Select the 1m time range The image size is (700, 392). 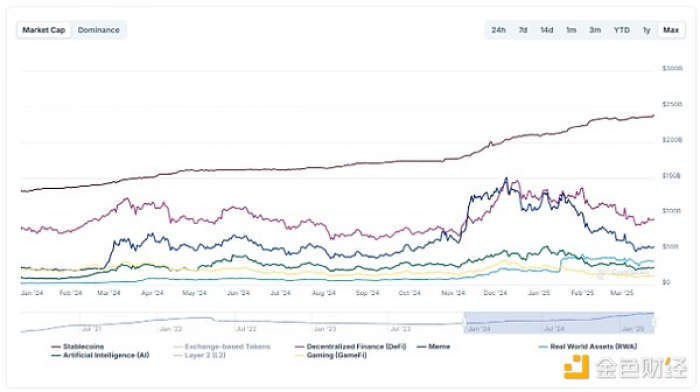571,30
